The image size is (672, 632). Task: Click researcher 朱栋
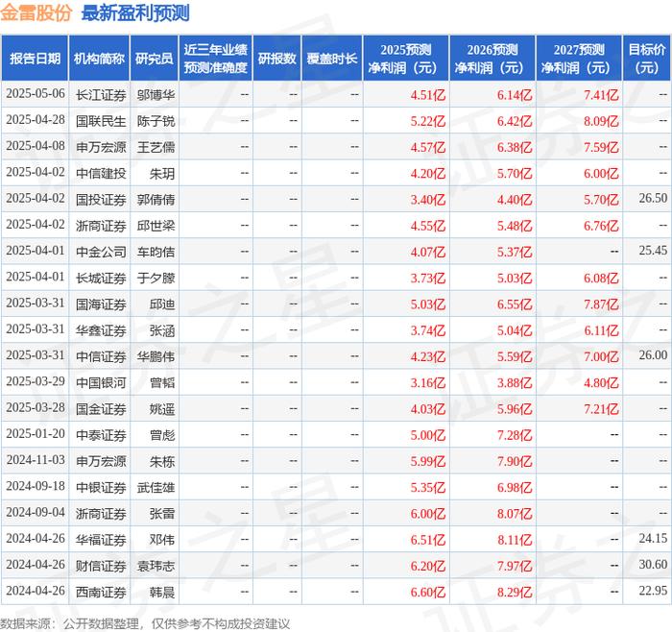click(x=162, y=461)
